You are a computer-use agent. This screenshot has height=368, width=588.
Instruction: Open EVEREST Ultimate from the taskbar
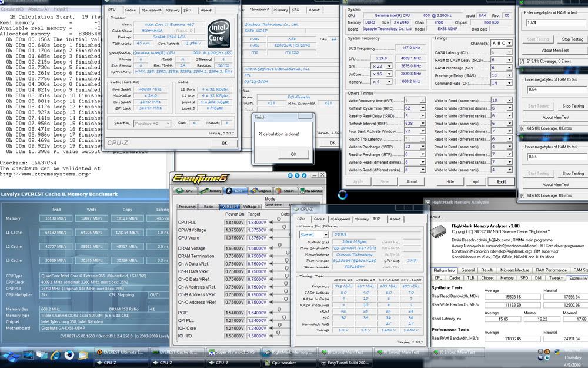pos(122,352)
